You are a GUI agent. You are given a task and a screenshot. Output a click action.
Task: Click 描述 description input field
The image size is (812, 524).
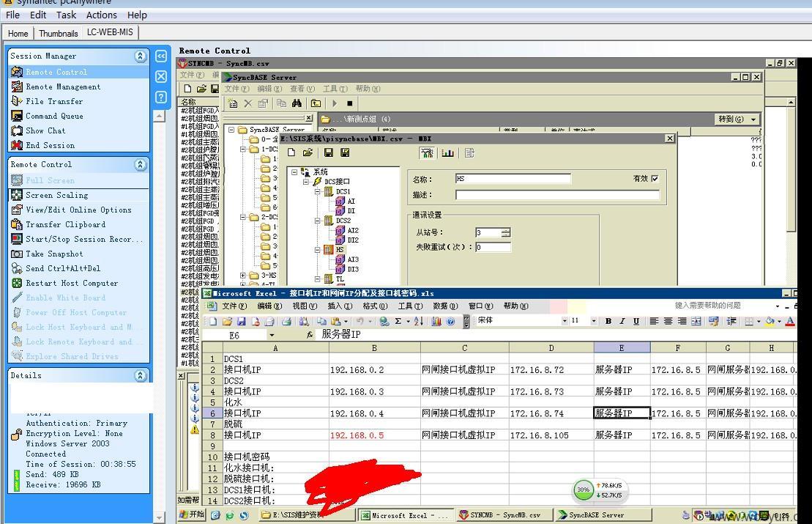557,195
